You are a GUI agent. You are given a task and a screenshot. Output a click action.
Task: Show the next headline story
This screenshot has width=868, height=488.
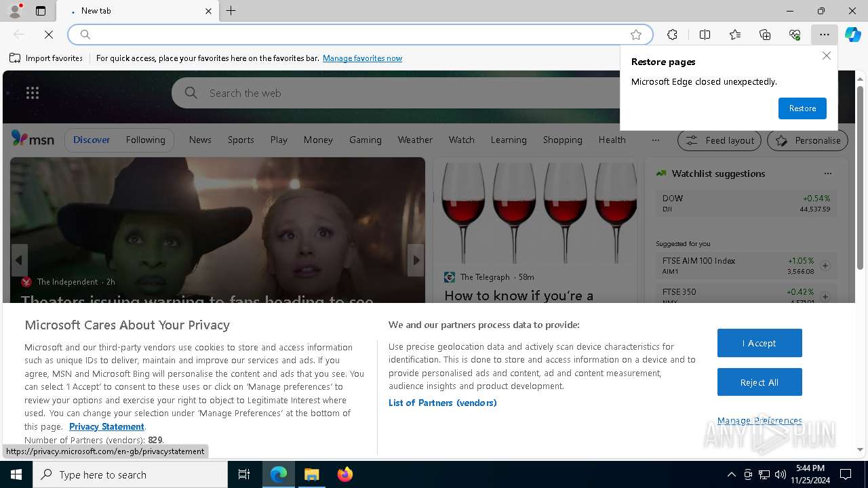(x=416, y=260)
